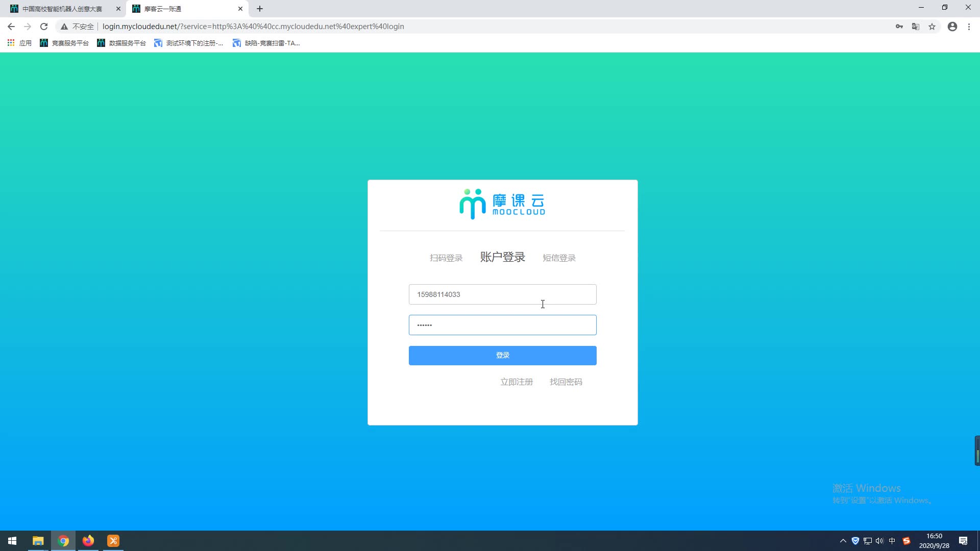Viewport: 980px width, 551px height.
Task: Open the Chrome profile avatar icon
Action: pyautogui.click(x=952, y=27)
